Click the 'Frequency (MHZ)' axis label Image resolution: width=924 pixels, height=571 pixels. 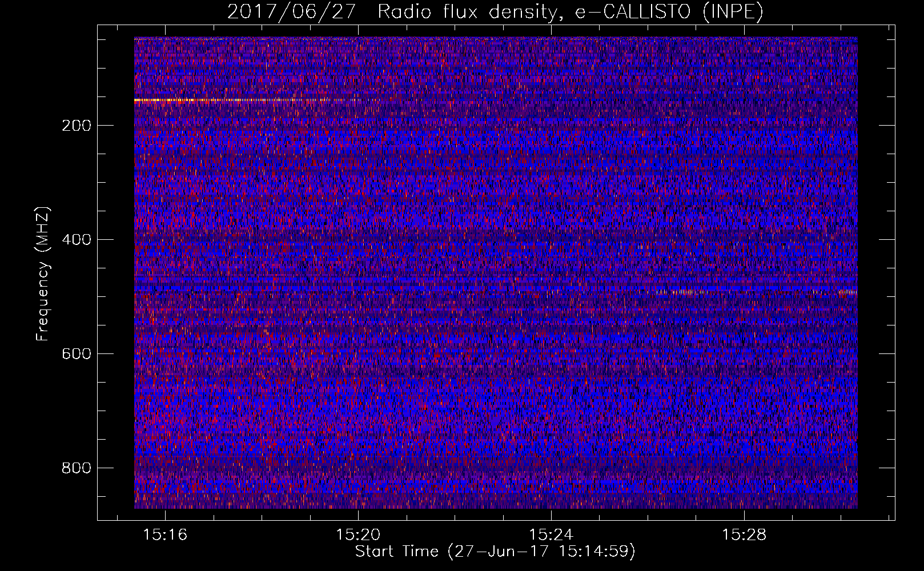point(43,274)
